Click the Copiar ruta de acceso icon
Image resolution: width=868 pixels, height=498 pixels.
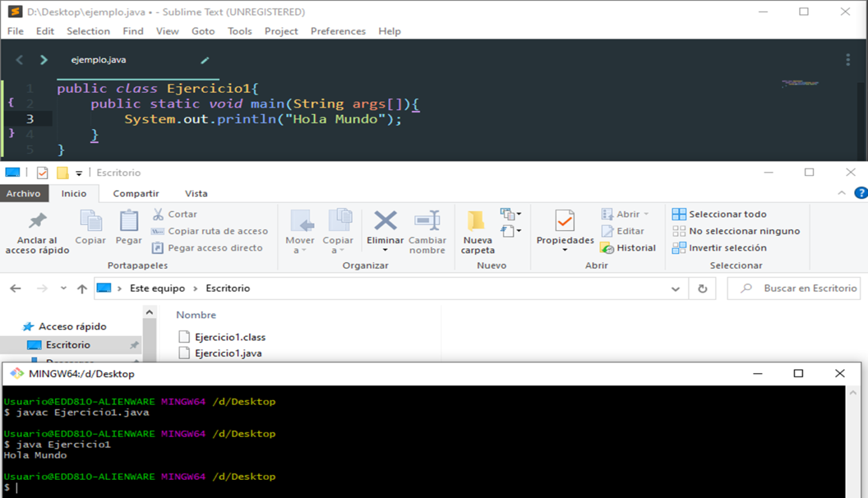(x=157, y=231)
